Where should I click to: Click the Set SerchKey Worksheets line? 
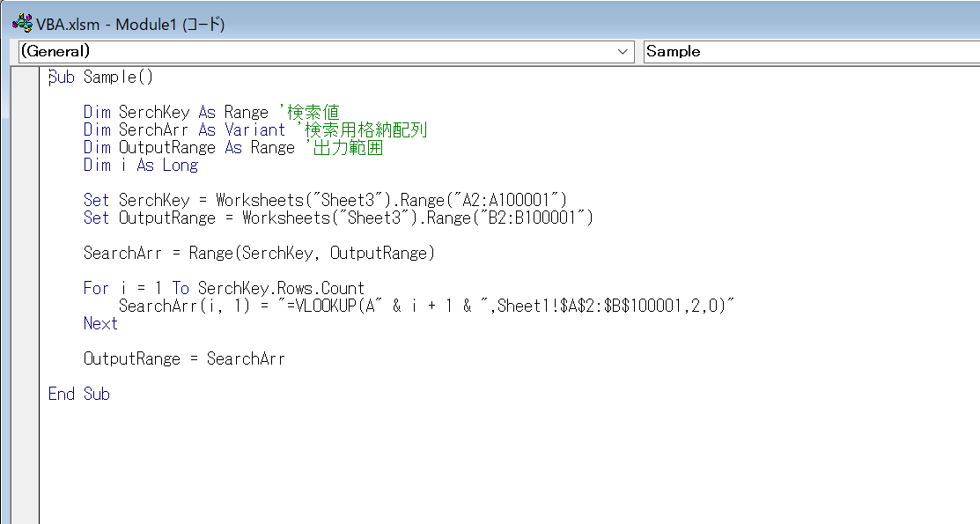pyautogui.click(x=325, y=200)
